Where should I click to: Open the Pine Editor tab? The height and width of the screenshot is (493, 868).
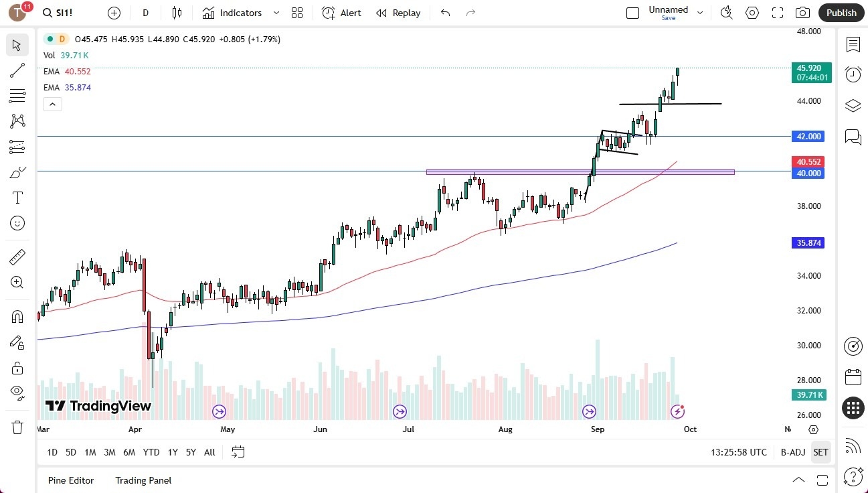click(x=70, y=480)
